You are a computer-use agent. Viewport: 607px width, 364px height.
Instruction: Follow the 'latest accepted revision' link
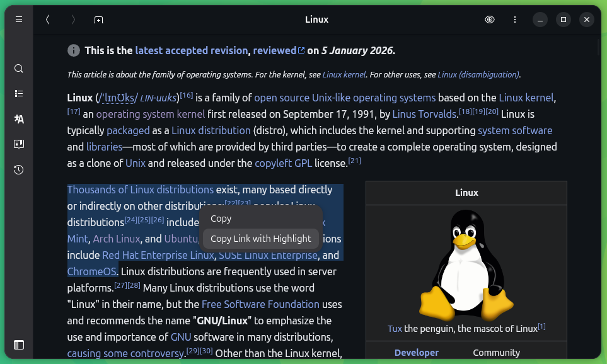192,50
